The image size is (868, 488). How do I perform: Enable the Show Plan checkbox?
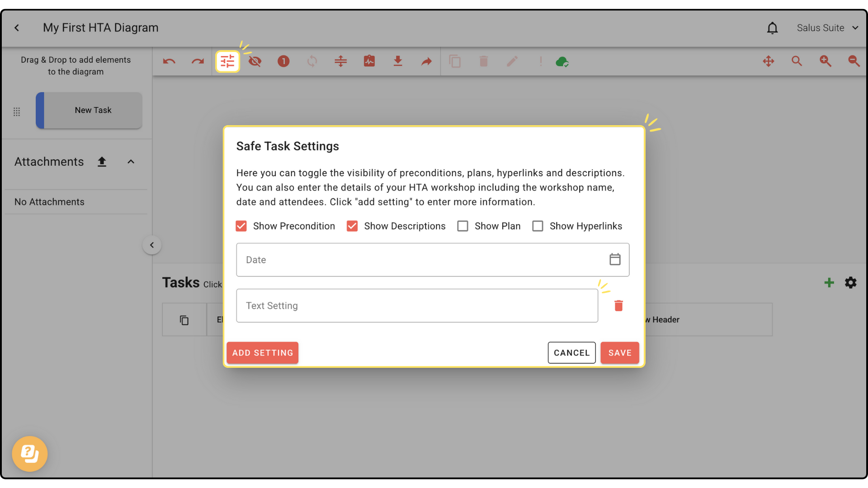(x=462, y=226)
